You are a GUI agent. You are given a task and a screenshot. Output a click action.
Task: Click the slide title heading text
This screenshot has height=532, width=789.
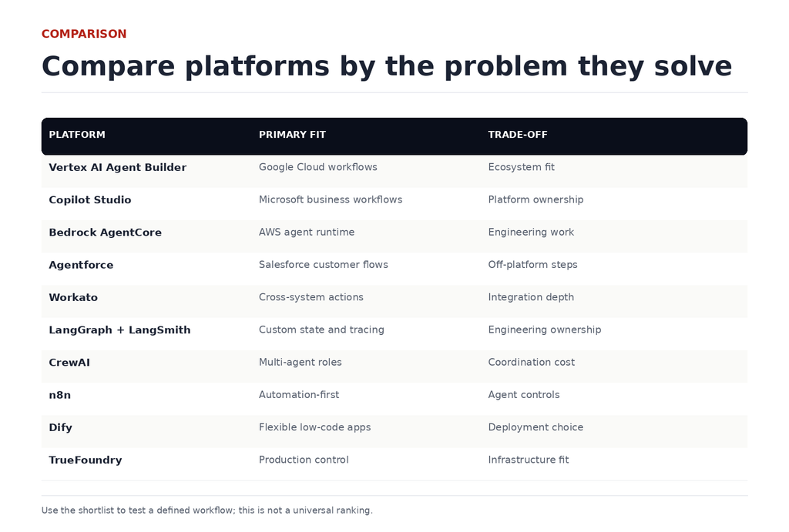[x=387, y=66]
